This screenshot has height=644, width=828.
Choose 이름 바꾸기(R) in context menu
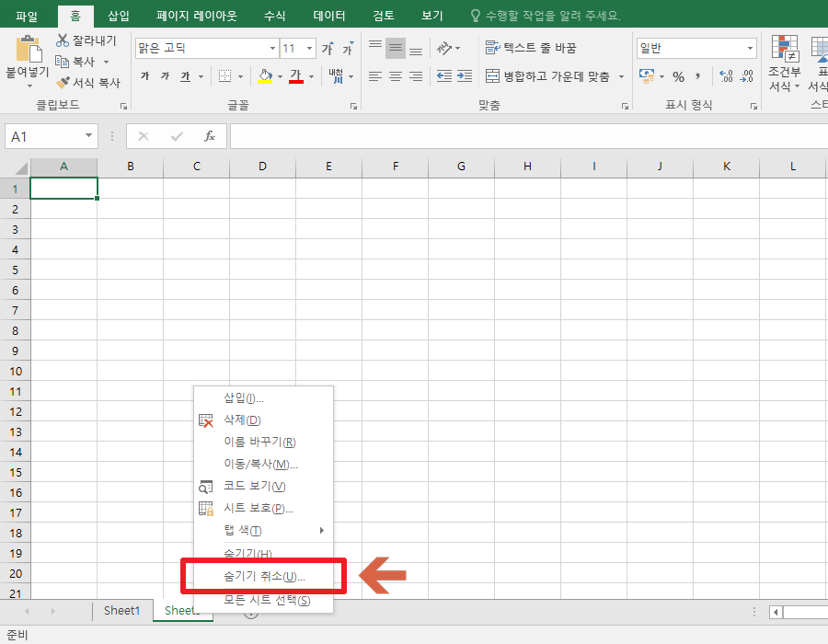tap(264, 443)
